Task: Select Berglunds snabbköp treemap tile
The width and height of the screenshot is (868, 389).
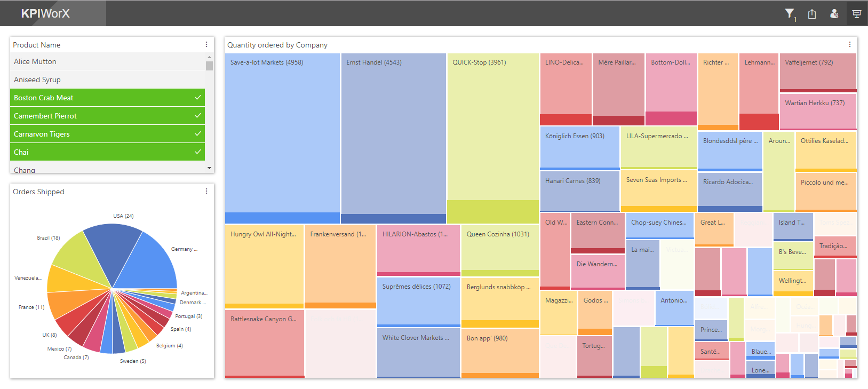Action: point(500,303)
